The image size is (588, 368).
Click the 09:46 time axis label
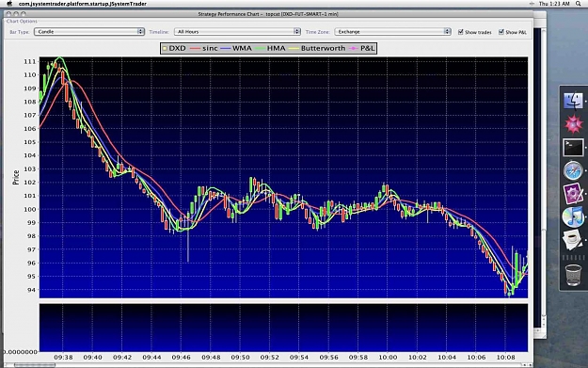click(x=182, y=357)
